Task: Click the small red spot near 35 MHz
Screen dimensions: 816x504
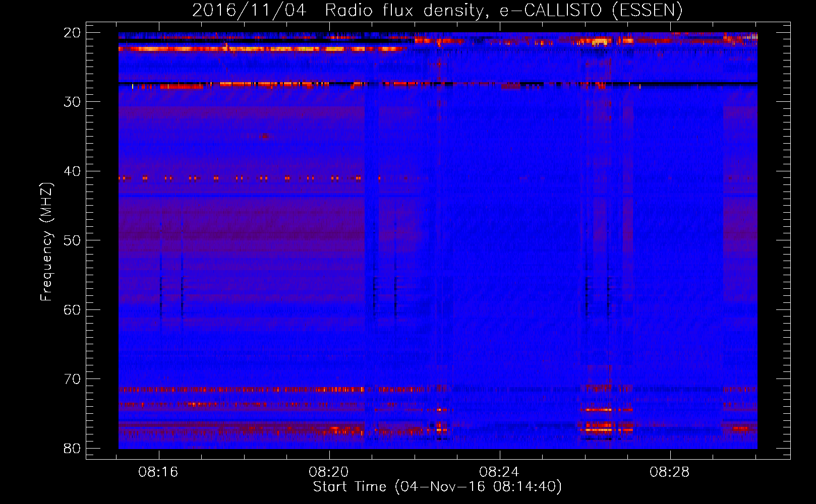Action: (265, 136)
